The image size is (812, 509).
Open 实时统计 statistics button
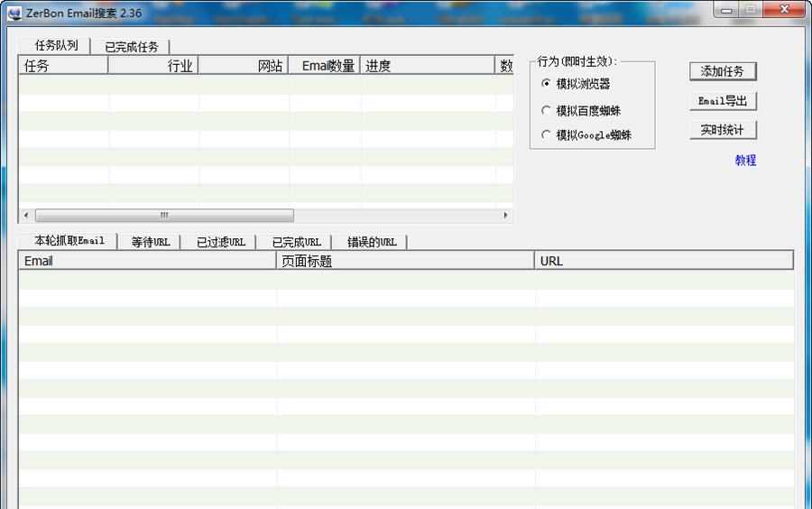[723, 130]
